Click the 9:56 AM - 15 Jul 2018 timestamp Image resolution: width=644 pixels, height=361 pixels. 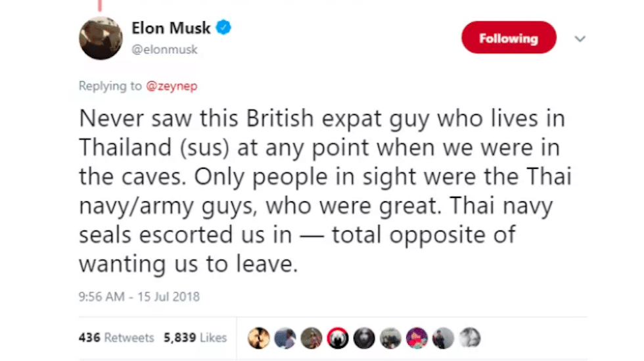(139, 297)
